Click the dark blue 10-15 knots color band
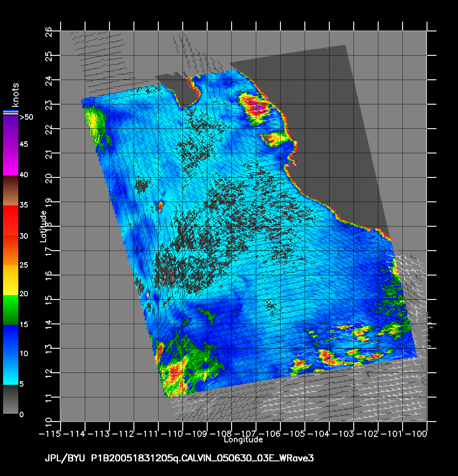 (x=11, y=340)
